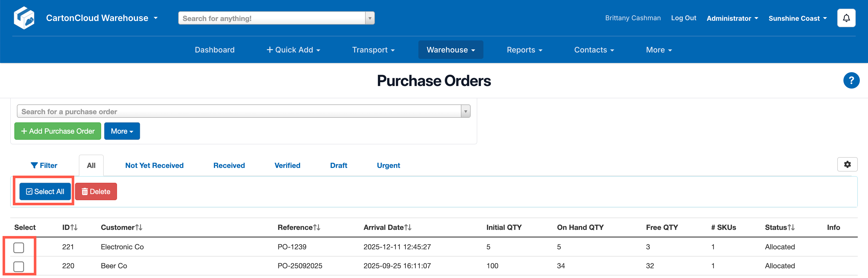Tick the checkbox for Beer Co order
868x278 pixels.
[x=19, y=266]
